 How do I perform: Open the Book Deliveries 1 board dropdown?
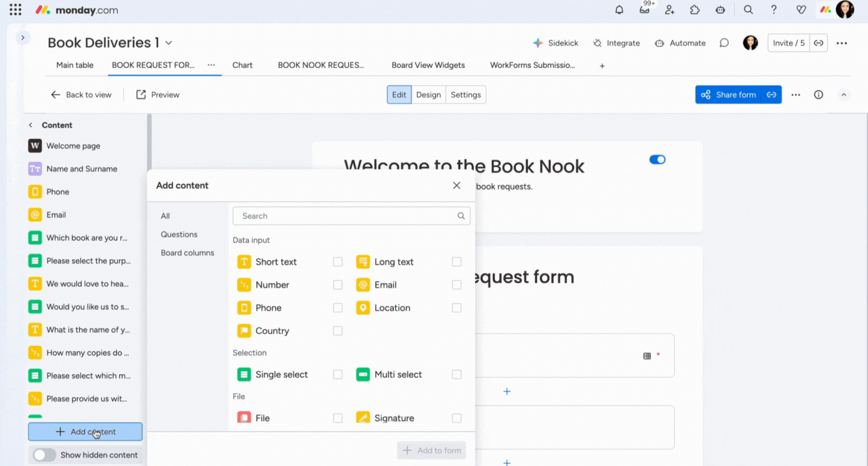click(169, 43)
